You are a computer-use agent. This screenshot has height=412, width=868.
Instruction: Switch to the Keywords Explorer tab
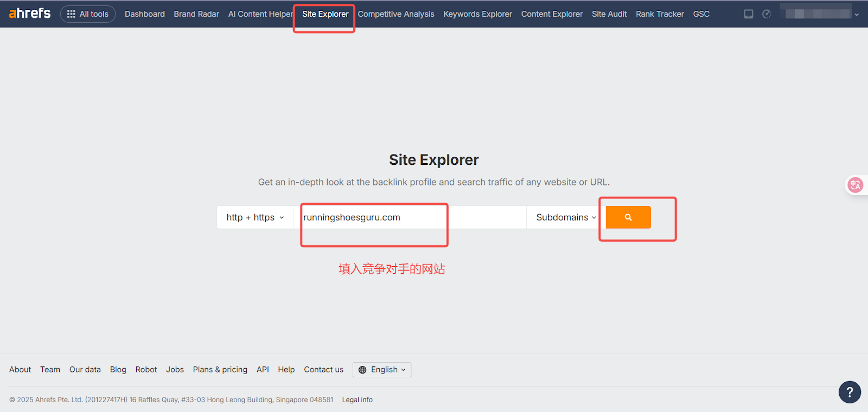477,14
